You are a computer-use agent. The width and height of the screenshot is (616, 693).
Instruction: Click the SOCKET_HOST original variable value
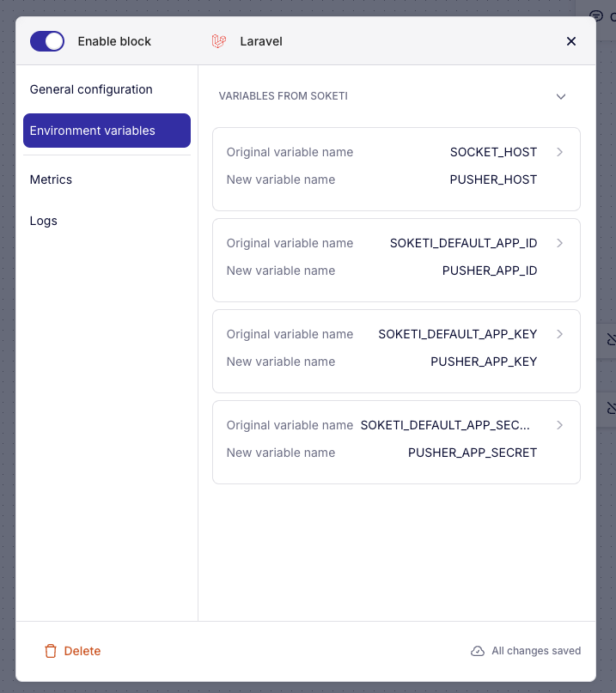(493, 152)
